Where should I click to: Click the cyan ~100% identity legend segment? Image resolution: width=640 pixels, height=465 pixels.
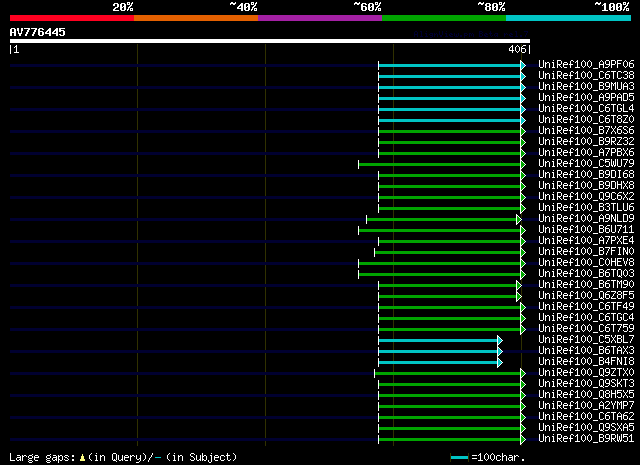tap(569, 18)
